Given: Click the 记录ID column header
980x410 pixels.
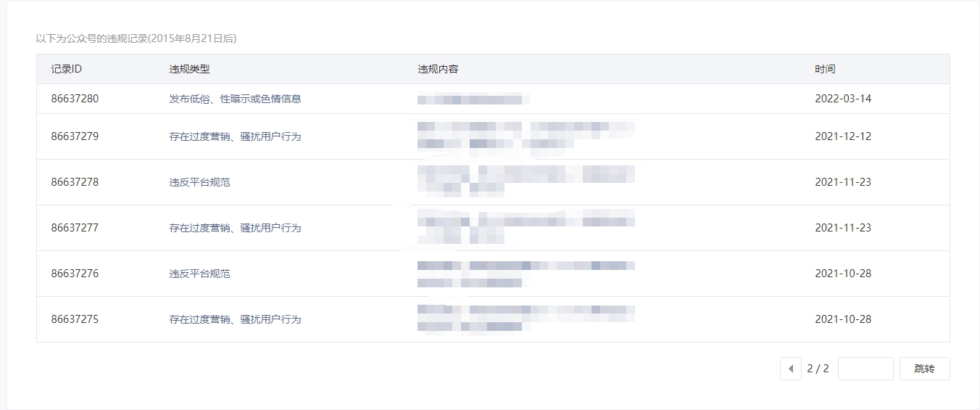Looking at the screenshot, I should 67,69.
